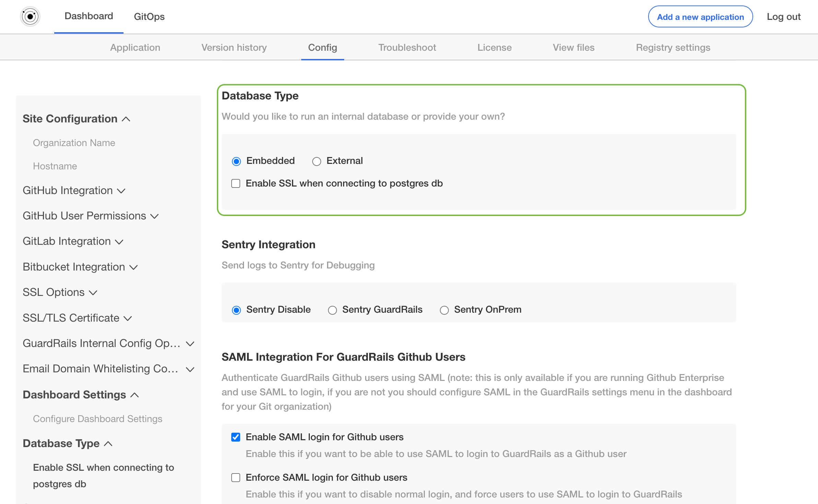
Task: Select Sentry Disable radio option
Action: click(236, 310)
